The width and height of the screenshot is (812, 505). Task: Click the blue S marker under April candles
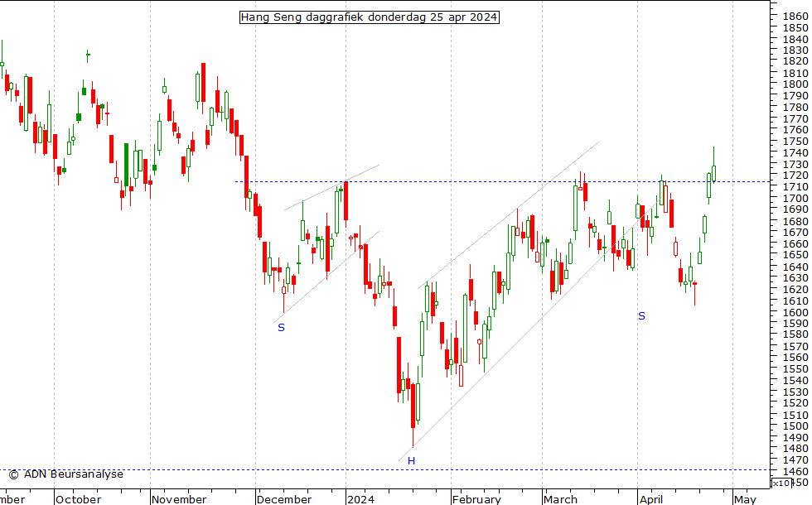(641, 316)
